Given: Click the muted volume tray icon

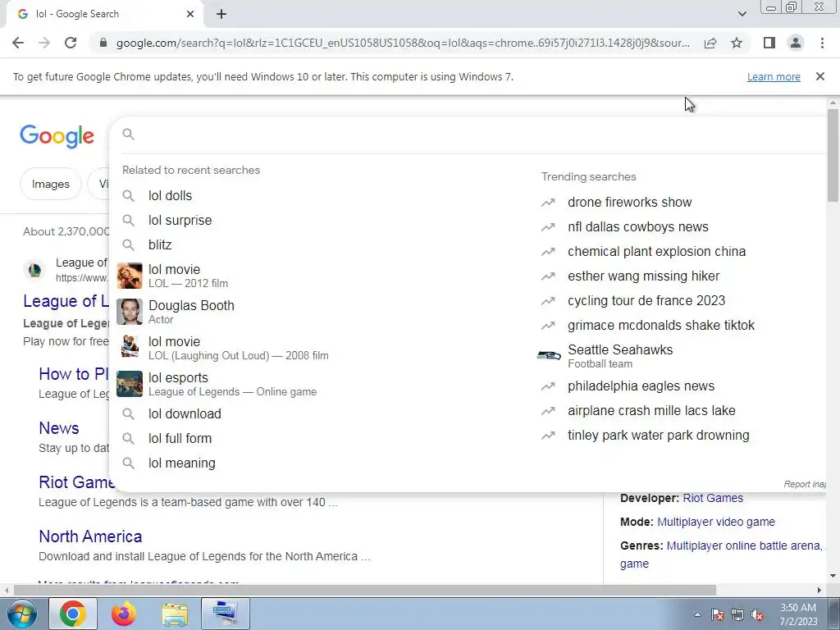Looking at the screenshot, I should (x=756, y=615).
